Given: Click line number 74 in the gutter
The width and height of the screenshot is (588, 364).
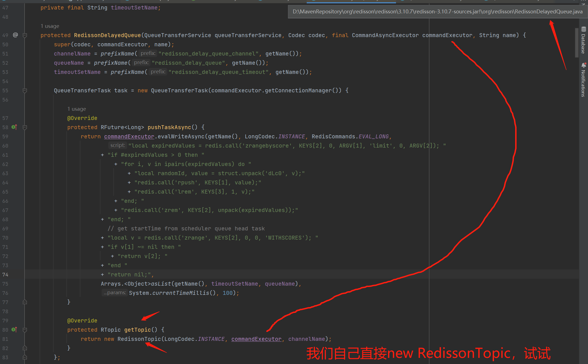Looking at the screenshot, I should (5, 274).
